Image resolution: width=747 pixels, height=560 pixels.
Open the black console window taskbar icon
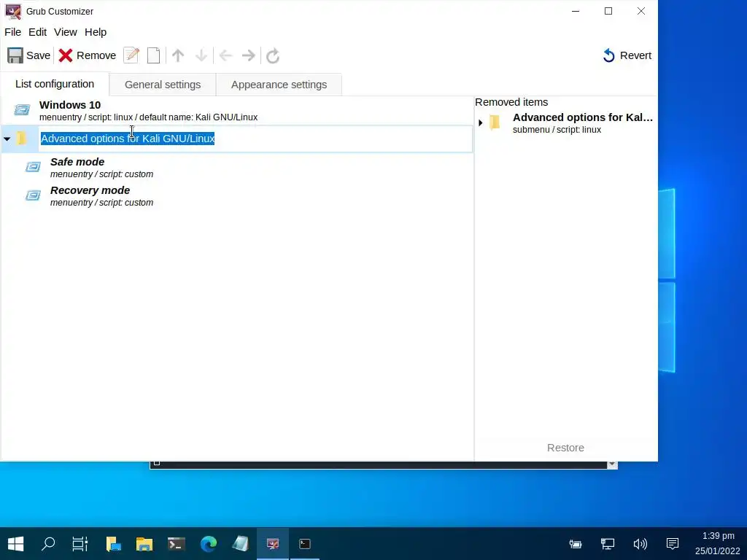pyautogui.click(x=305, y=544)
